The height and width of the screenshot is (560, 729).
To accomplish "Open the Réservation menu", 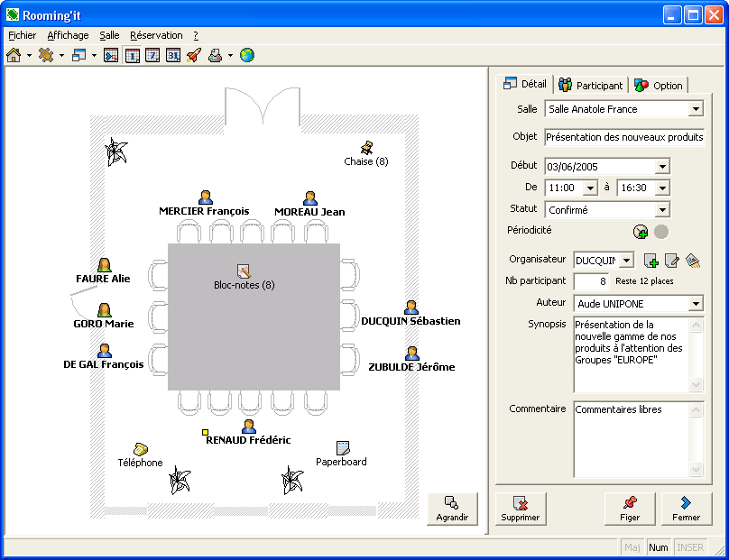I will click(156, 35).
